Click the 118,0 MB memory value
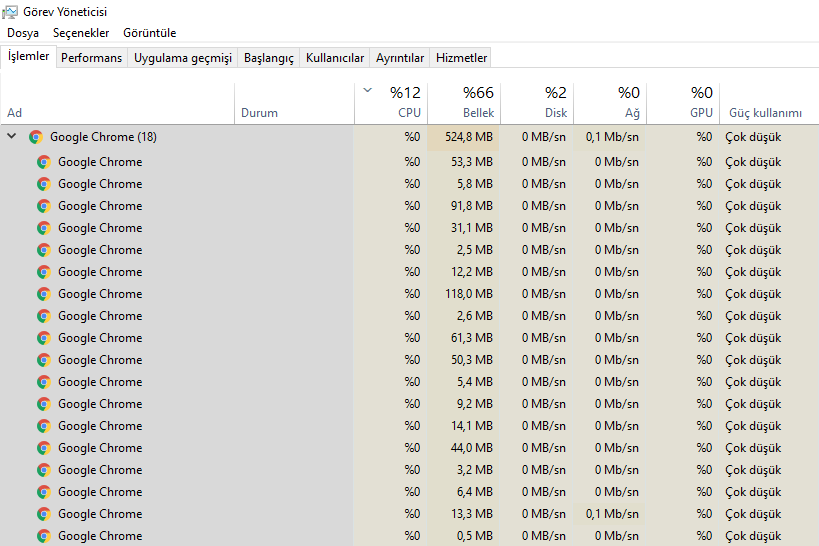Viewport: 819px width, 546px height. [x=469, y=294]
